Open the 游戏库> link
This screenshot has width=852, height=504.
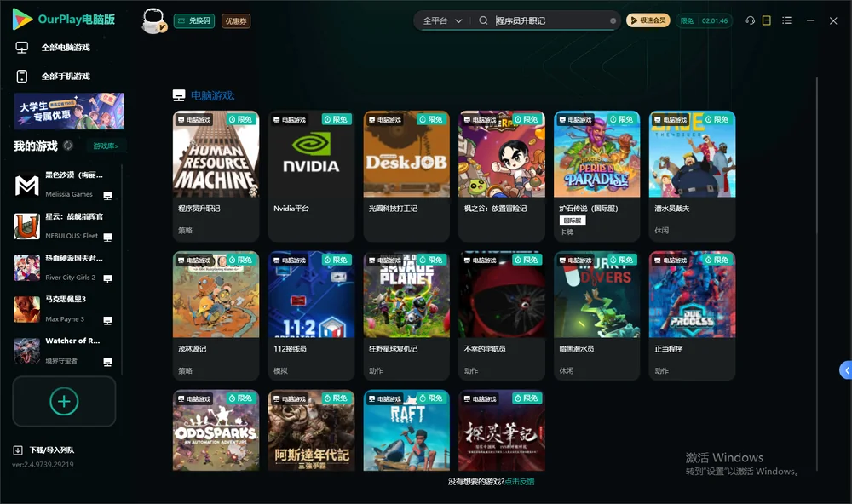(106, 146)
